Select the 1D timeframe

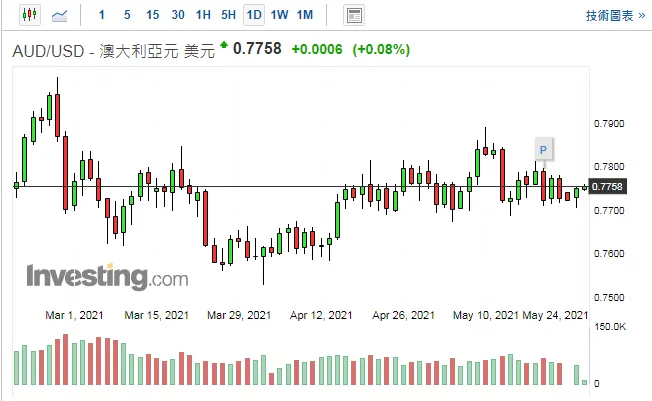click(x=254, y=15)
